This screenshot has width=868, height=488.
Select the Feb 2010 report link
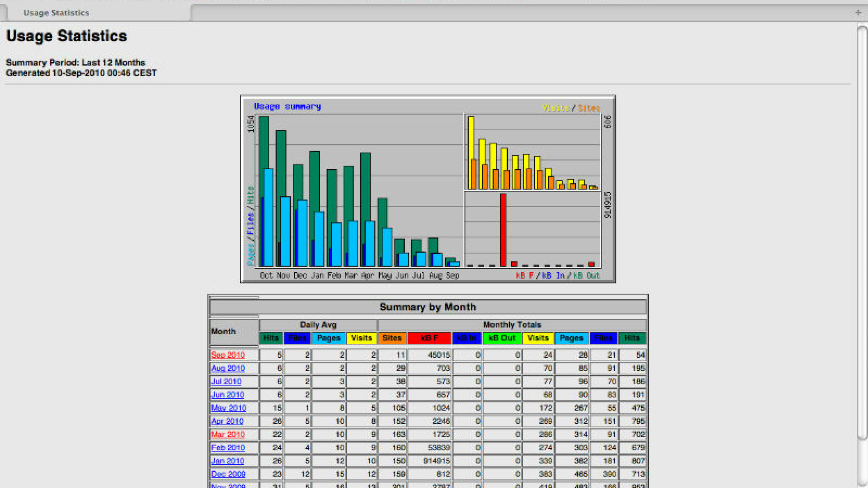(x=228, y=448)
